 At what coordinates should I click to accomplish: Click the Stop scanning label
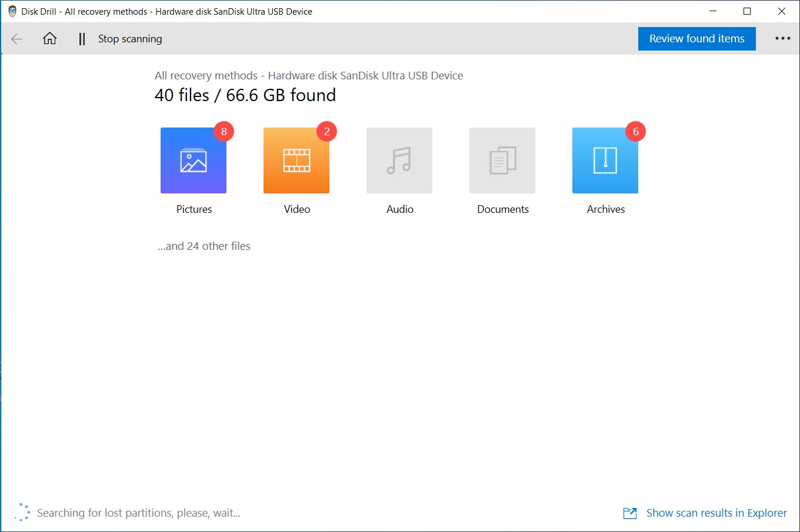tap(129, 39)
